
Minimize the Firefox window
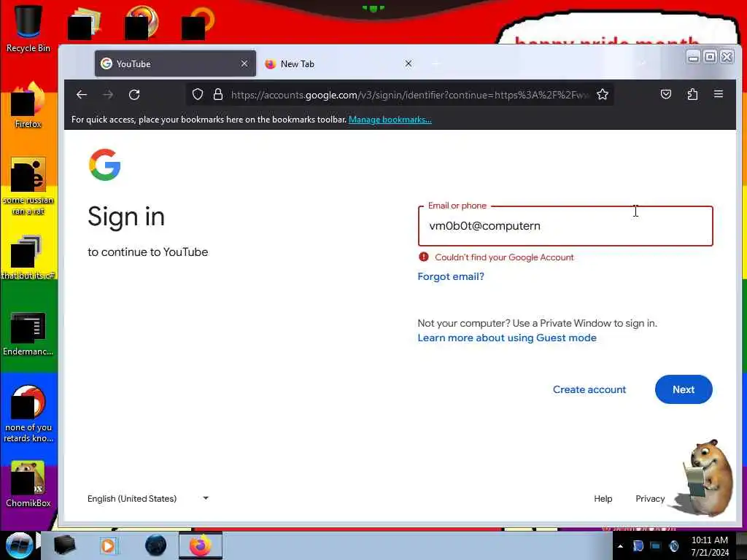pos(694,57)
